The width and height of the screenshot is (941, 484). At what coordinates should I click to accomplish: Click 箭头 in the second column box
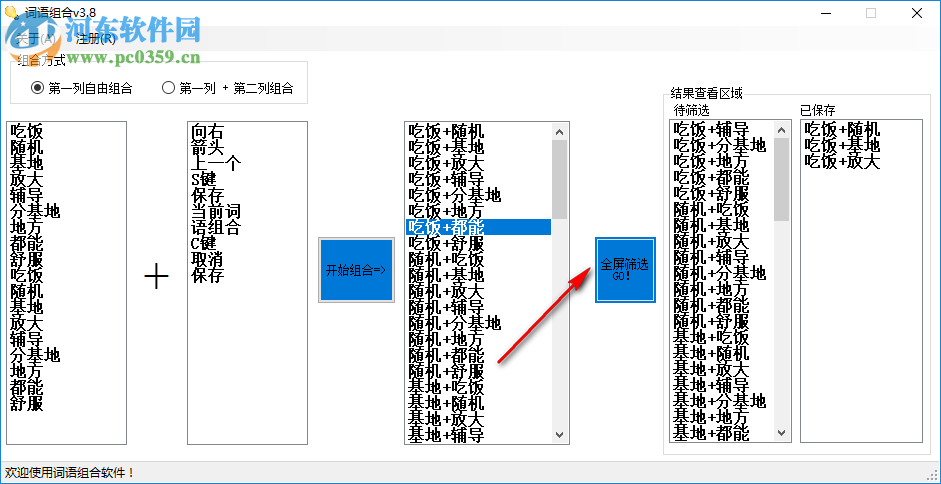[x=208, y=147]
